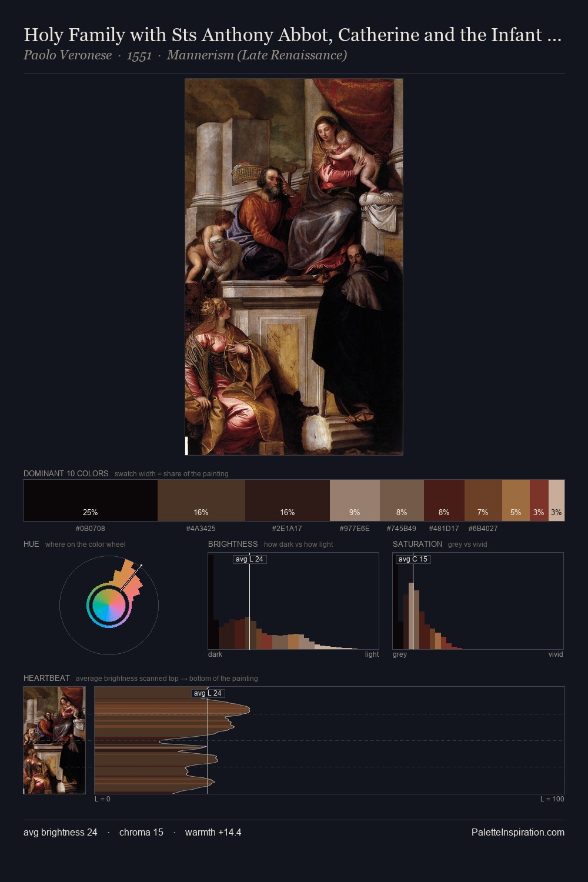The height and width of the screenshot is (882, 588).
Task: Click 'warmth +14.4' in footer
Action: [213, 832]
